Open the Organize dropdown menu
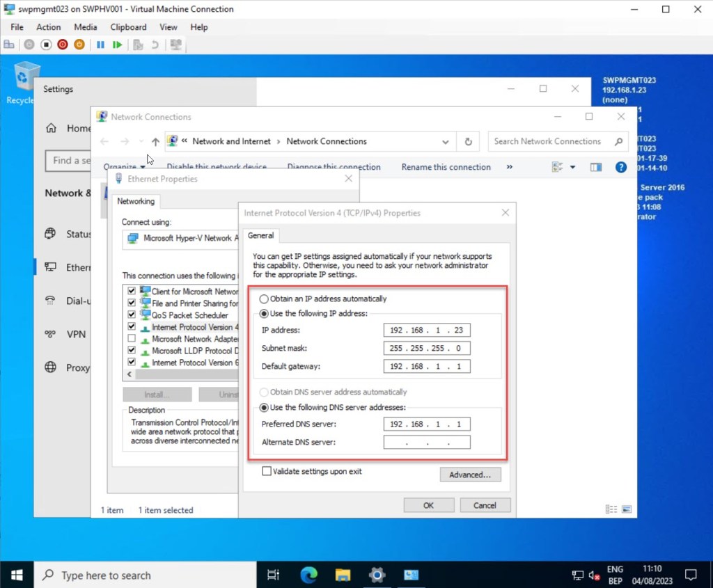Screen dimensions: 713x588 coord(124,167)
